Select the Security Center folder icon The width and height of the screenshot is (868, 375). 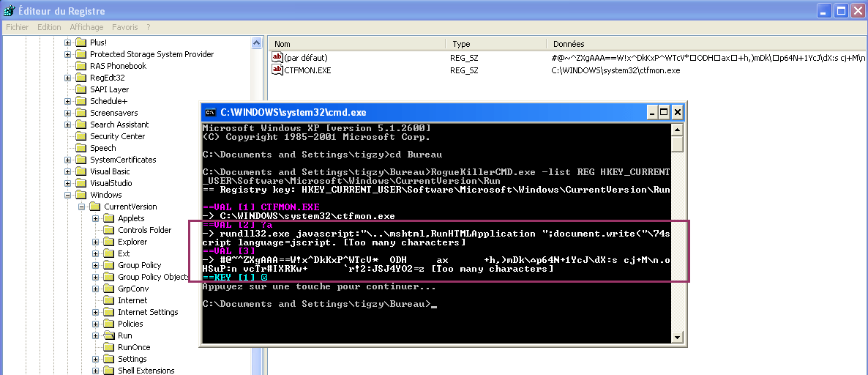pyautogui.click(x=81, y=136)
